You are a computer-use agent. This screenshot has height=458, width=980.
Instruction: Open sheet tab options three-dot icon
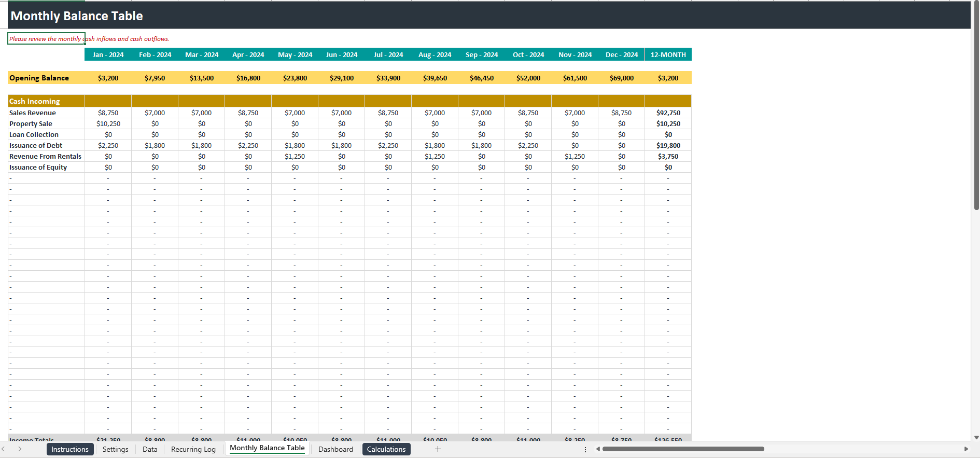(585, 449)
